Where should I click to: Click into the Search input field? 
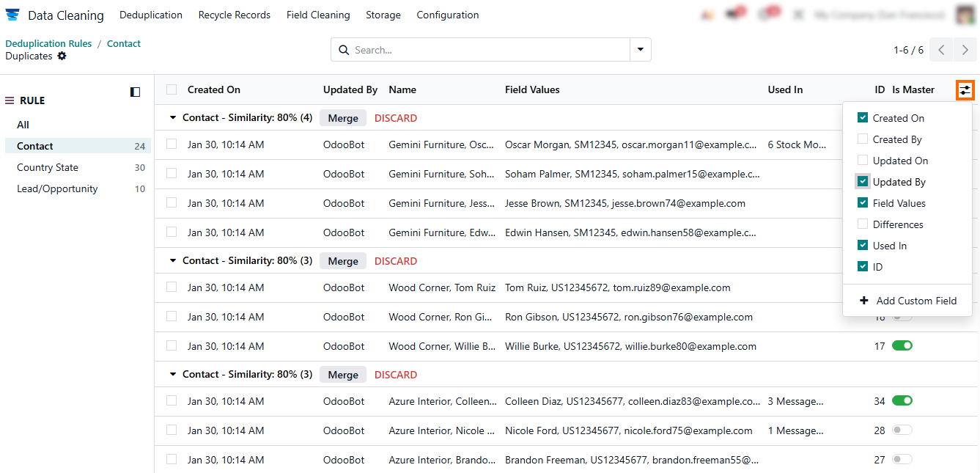(x=487, y=50)
